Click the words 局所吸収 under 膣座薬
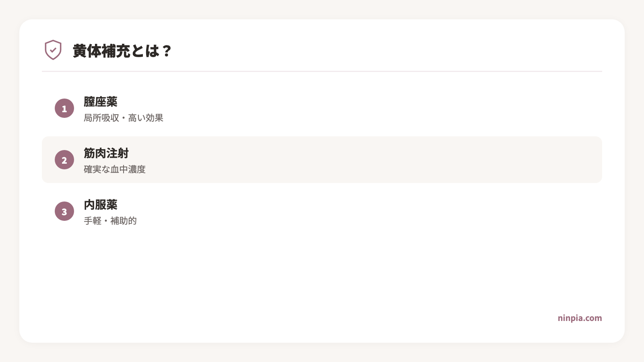644x362 pixels. (x=101, y=118)
